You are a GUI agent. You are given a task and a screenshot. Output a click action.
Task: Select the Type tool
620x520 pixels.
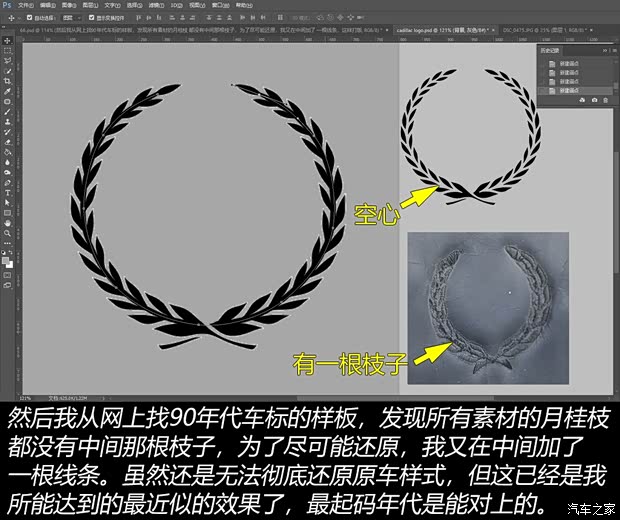point(8,193)
